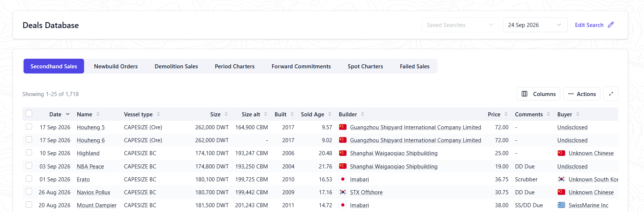Check the Erato row checkbox
The width and height of the screenshot is (644, 212).
[x=29, y=179]
